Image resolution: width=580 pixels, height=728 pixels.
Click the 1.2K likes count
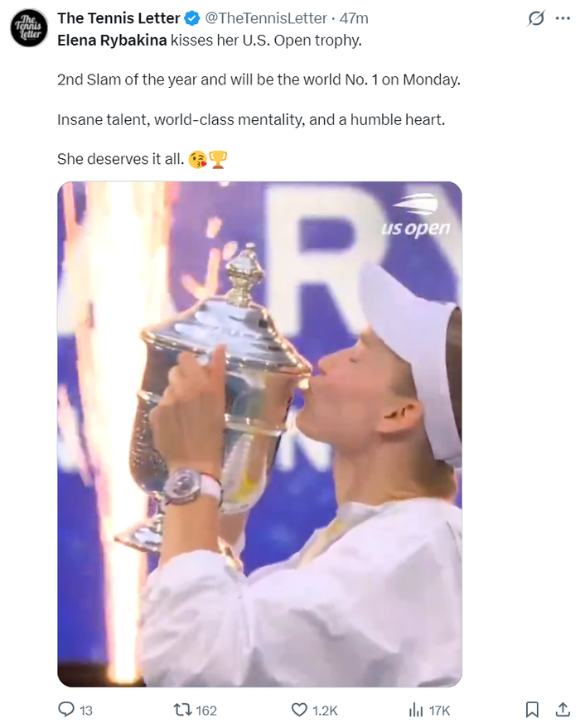325,711
